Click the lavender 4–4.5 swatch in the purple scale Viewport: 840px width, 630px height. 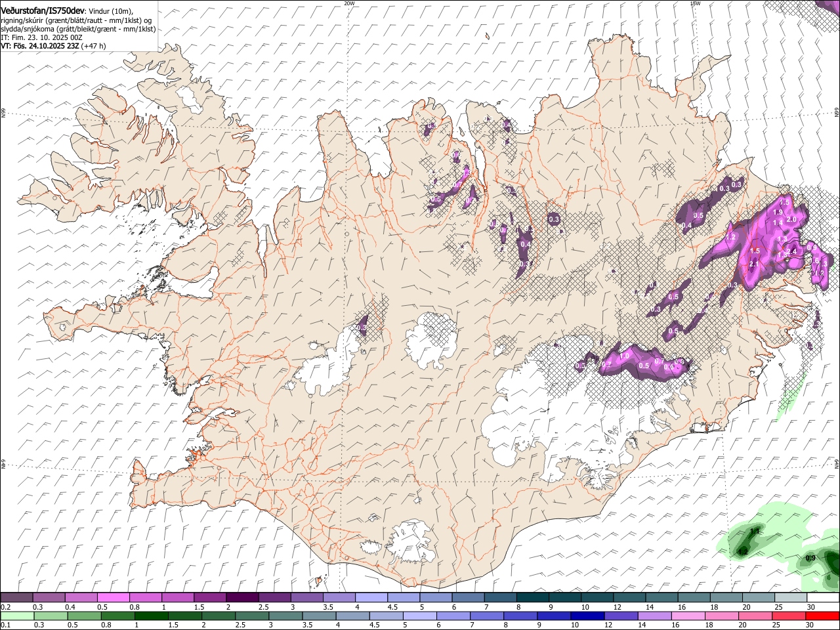[x=371, y=598]
